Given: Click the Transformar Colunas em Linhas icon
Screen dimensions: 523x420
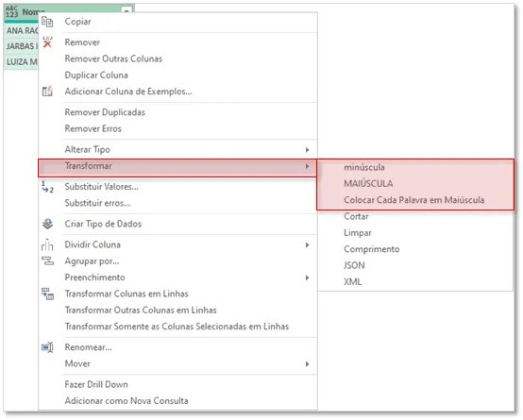Looking at the screenshot, I should [47, 294].
